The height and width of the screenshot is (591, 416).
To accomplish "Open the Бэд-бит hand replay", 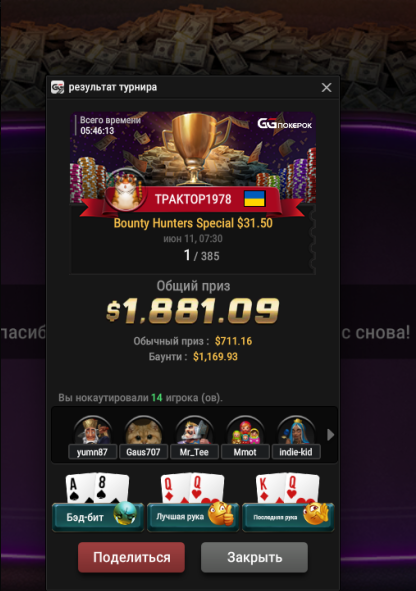I will (x=98, y=517).
